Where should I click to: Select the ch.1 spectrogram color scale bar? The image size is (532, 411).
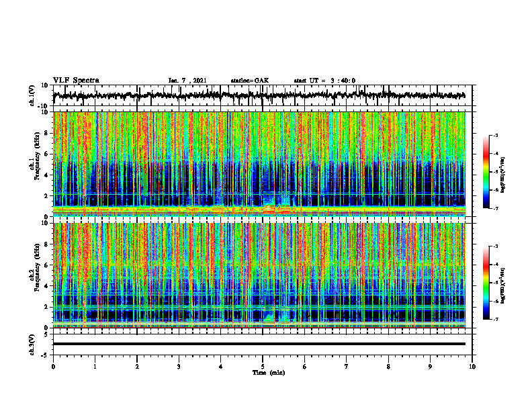(x=486, y=172)
